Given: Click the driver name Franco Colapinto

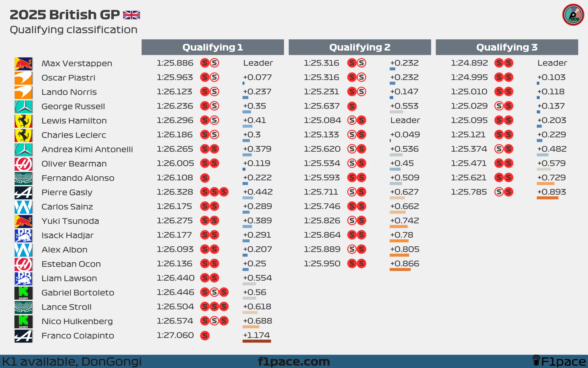Looking at the screenshot, I should 78,336.
